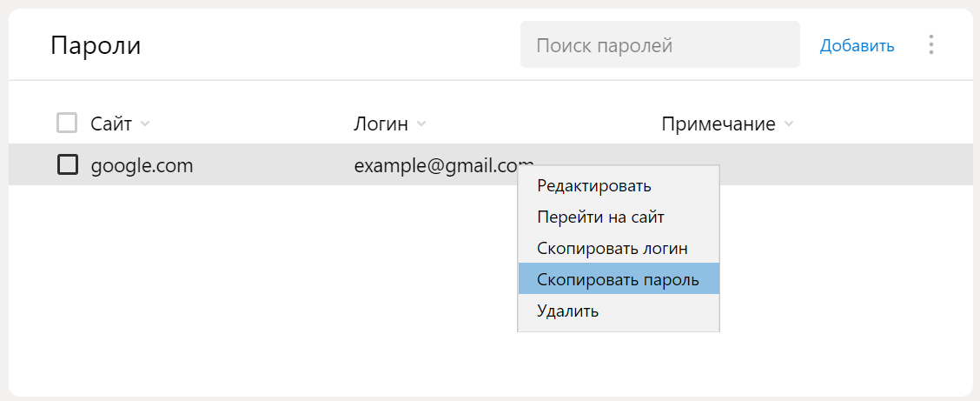Viewport: 980px width, 401px height.
Task: Open the three-dot more options menu
Action: (931, 45)
